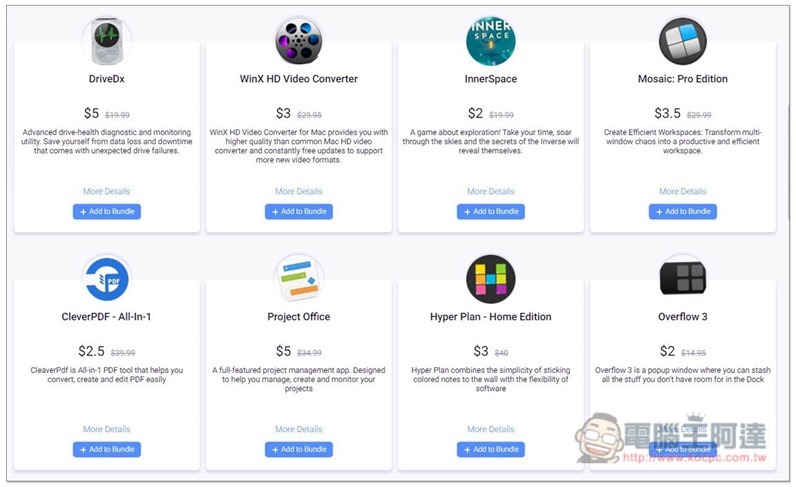Click the Project Office icon
Viewport: 796px width, 487px height.
pos(299,279)
